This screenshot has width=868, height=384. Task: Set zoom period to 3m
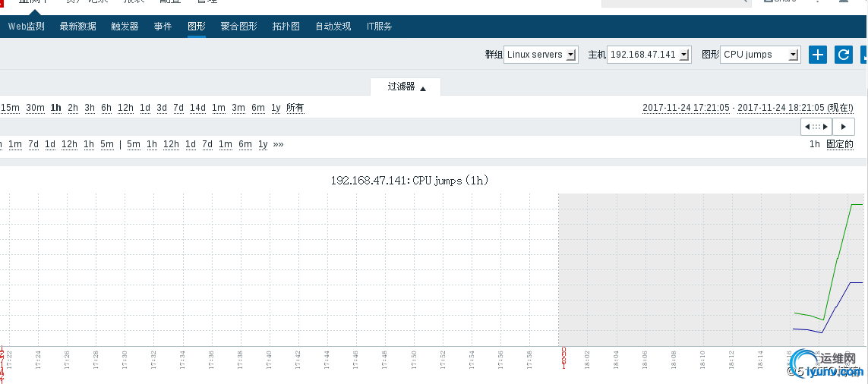tap(238, 107)
